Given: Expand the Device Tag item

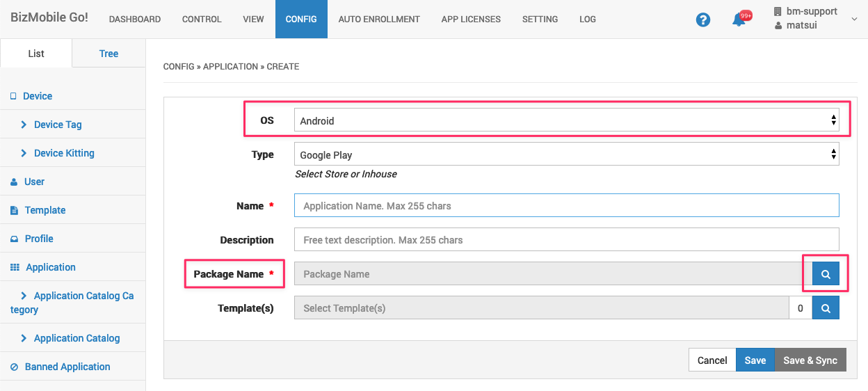Looking at the screenshot, I should pos(58,125).
